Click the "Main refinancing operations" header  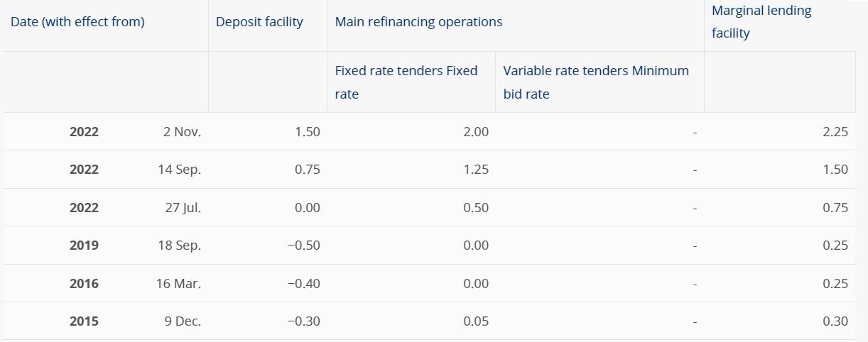coord(418,22)
